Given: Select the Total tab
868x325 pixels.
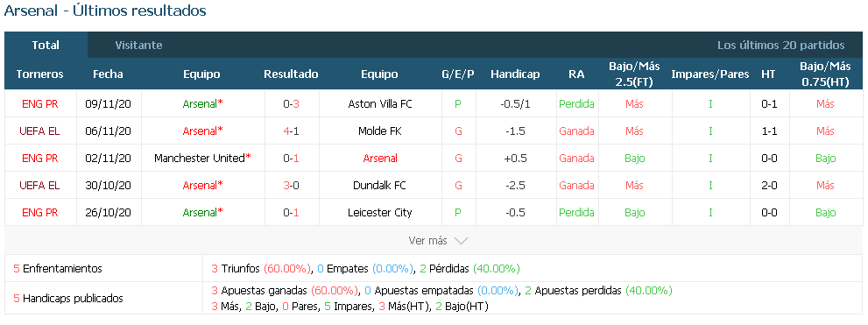Looking at the screenshot, I should 46,46.
